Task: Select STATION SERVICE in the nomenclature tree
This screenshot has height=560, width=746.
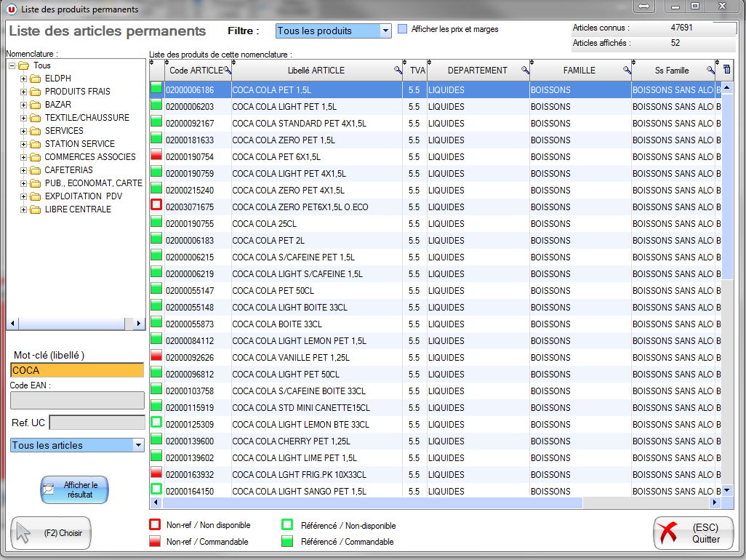Action: [x=79, y=144]
